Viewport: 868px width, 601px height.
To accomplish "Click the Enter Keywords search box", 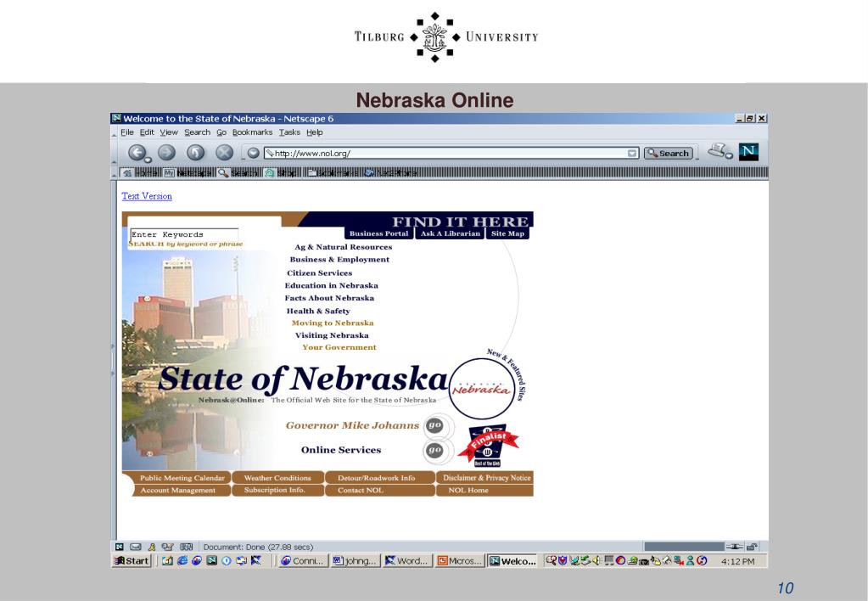I will 184,234.
